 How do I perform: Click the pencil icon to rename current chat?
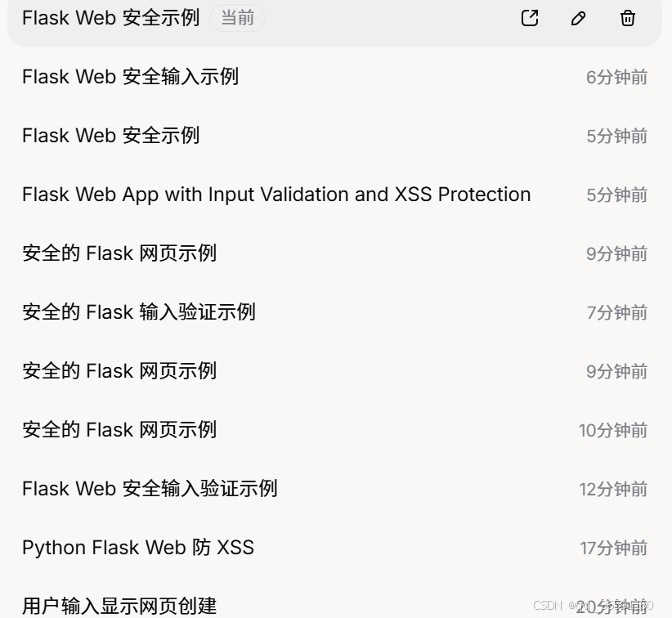pos(578,18)
